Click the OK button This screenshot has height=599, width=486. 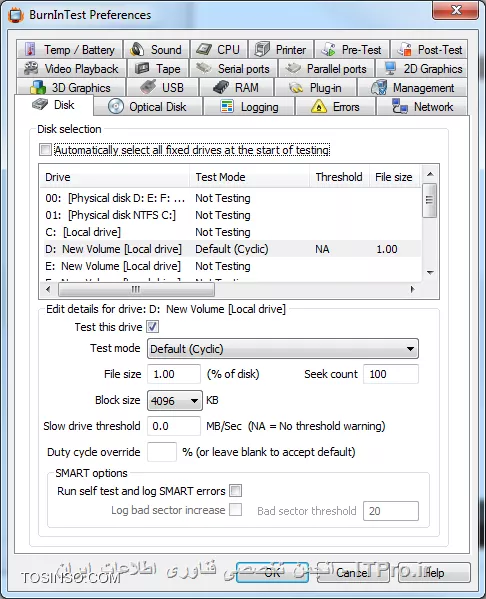coord(272,572)
